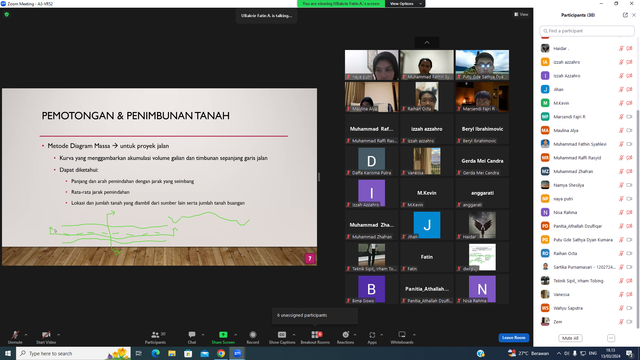Toggle microphone icon for M.Kevin
The height and width of the screenshot is (360, 640).
click(x=621, y=103)
